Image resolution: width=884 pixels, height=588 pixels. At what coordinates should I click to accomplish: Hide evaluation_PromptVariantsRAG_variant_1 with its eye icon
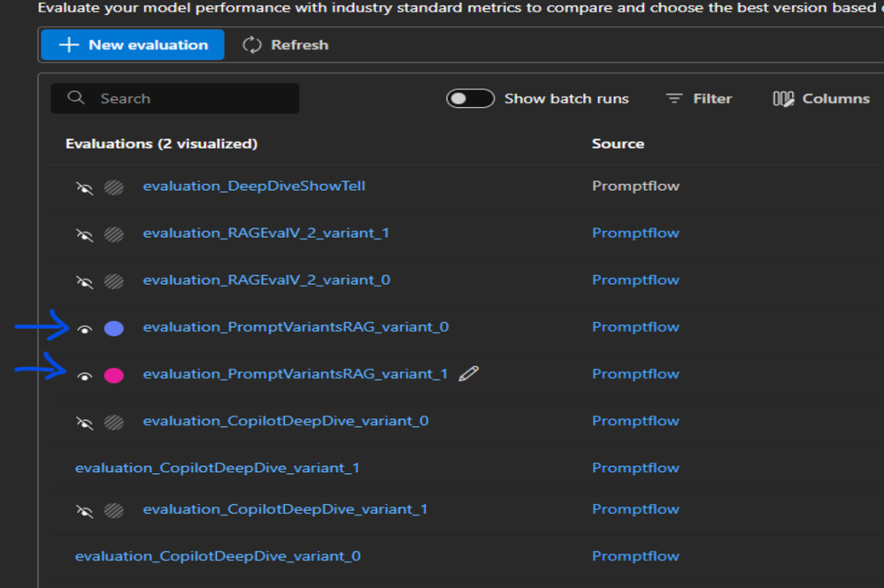(x=85, y=376)
